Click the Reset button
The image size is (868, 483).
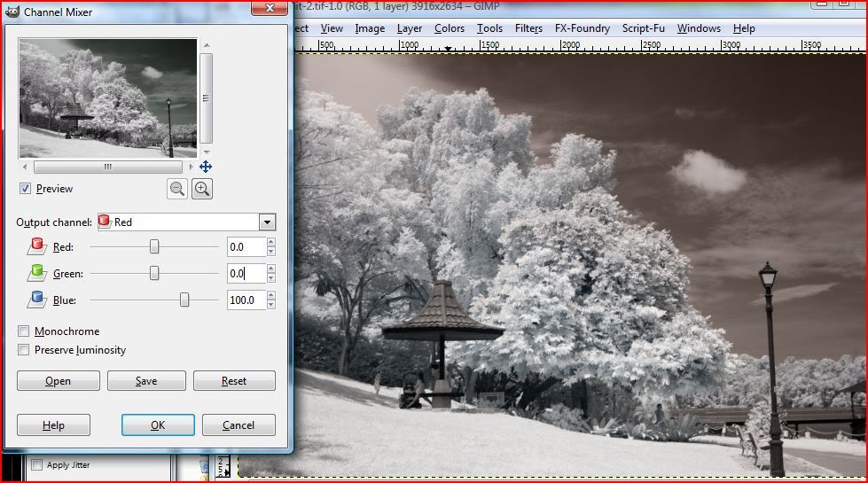(x=234, y=381)
